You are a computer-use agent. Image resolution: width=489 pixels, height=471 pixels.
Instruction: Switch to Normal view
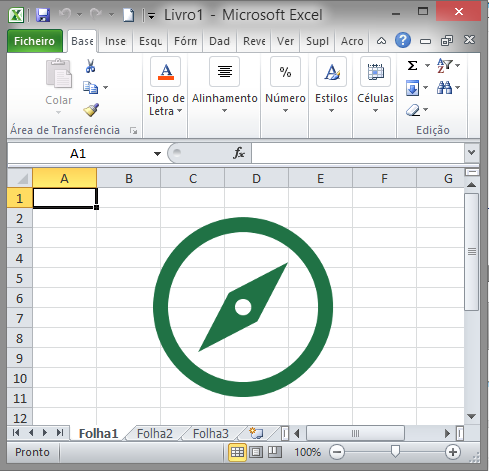click(x=237, y=452)
